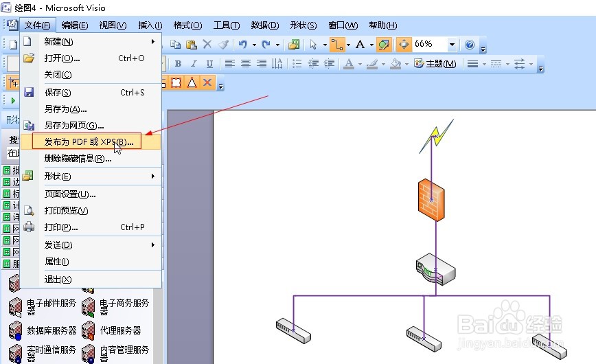This screenshot has width=596, height=364.
Task: Click the Align Center icon
Action: 246,63
